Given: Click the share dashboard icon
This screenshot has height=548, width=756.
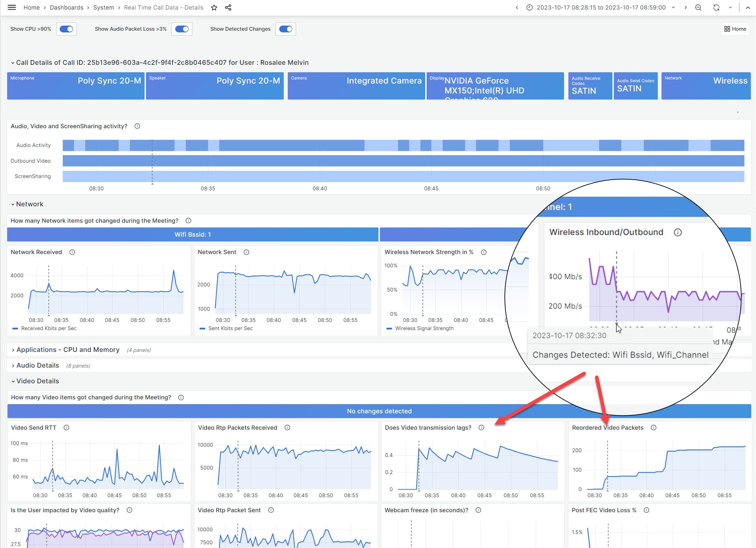Looking at the screenshot, I should pos(228,8).
